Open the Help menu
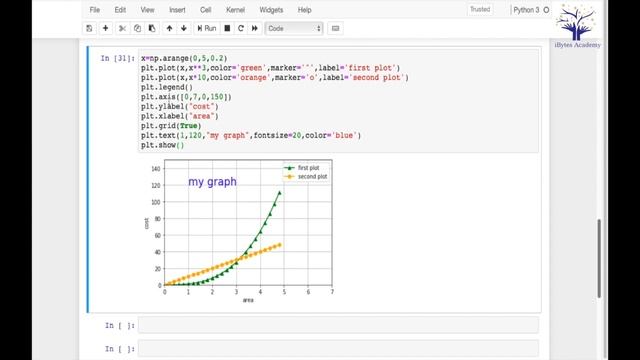The width and height of the screenshot is (640, 360). (304, 10)
